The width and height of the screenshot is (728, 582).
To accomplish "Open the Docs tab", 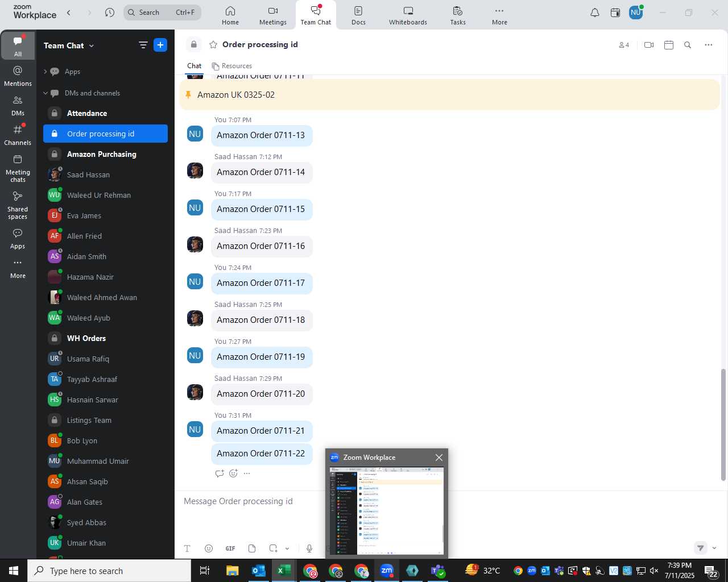I will click(358, 15).
